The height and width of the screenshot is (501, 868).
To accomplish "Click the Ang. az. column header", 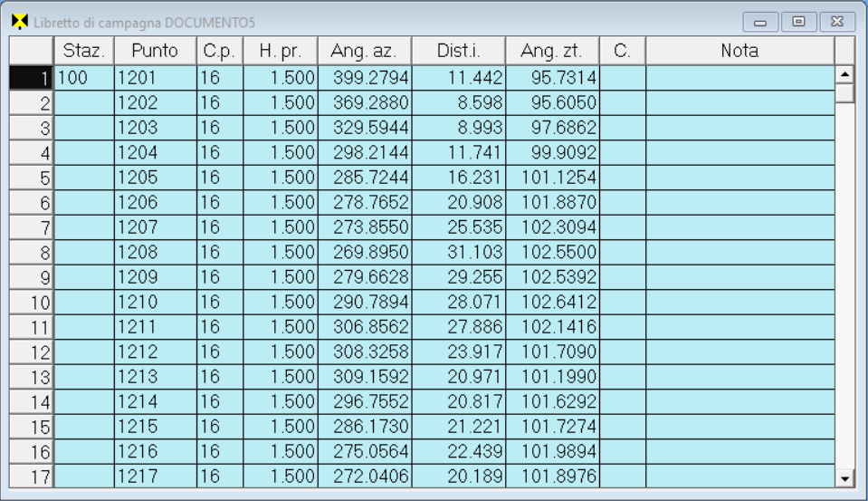I will coord(364,51).
